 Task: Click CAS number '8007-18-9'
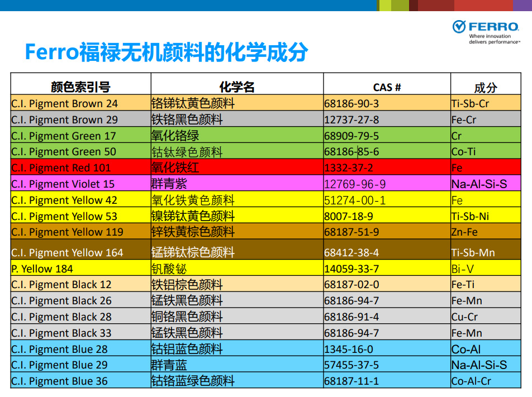(349, 216)
